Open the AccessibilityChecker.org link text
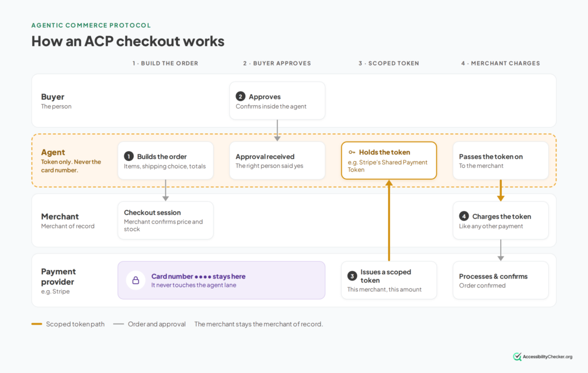The image size is (588, 373). [x=547, y=357]
